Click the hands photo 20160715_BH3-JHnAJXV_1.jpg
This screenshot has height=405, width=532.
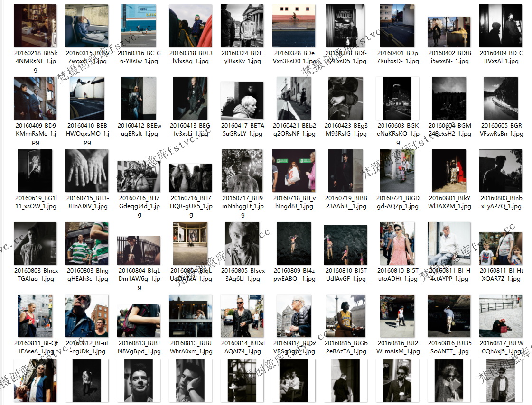87,171
